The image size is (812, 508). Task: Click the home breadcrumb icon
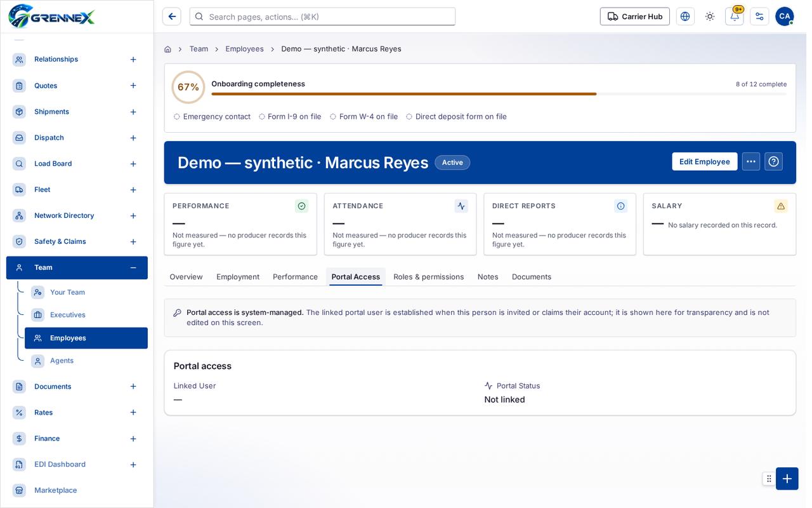coord(167,49)
